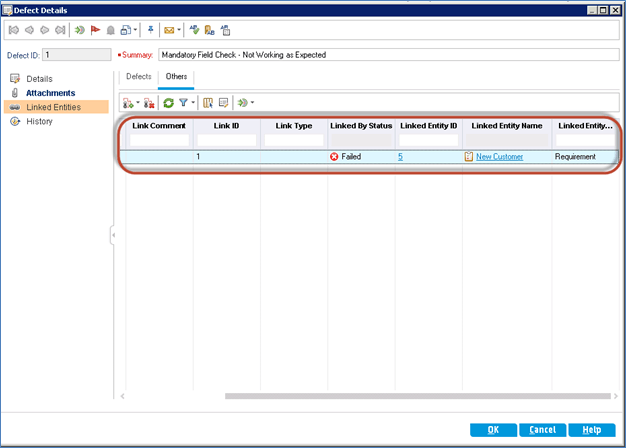The height and width of the screenshot is (448, 626).
Task: Expand the send by email dropdown arrow
Action: coord(179,31)
